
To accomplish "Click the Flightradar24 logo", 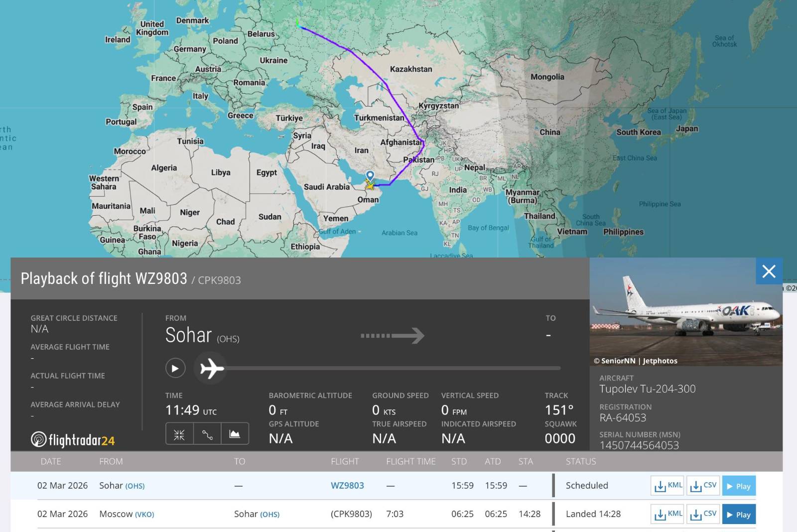I will [73, 440].
